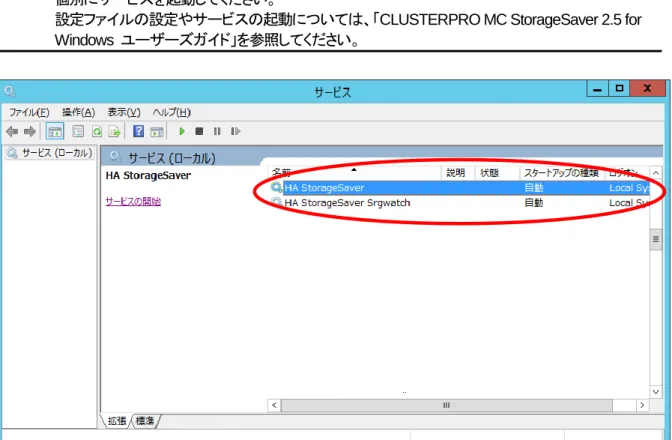Screen dimensions: 672x440
Task: Sort by the スタートアップの種類 column header
Action: (562, 173)
